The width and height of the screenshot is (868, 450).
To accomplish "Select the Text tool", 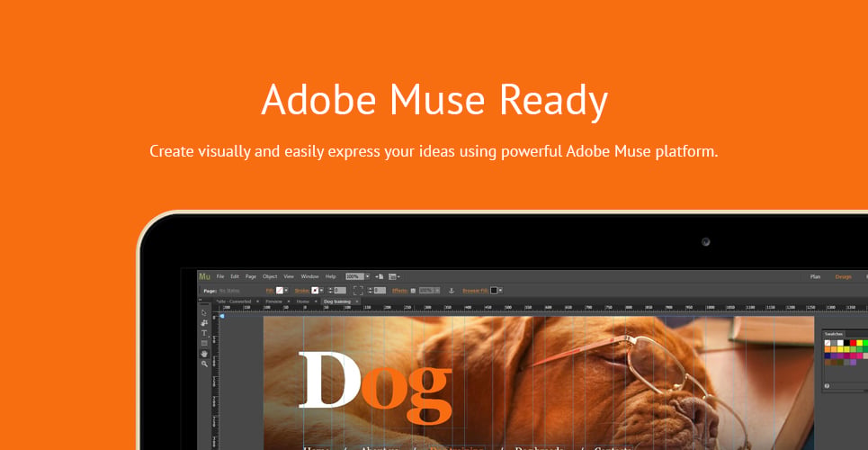I will (203, 333).
